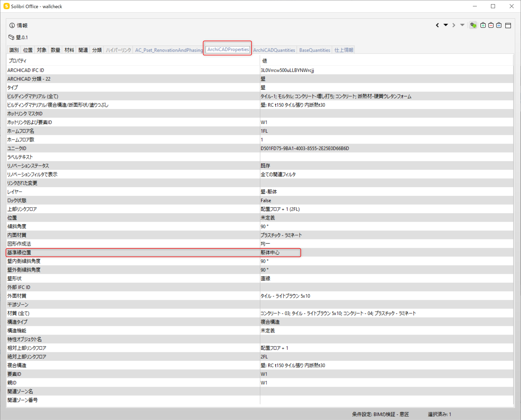The height and width of the screenshot is (420, 521).
Task: Switch to the ArchiCADQuantities tab
Action: (x=274, y=50)
